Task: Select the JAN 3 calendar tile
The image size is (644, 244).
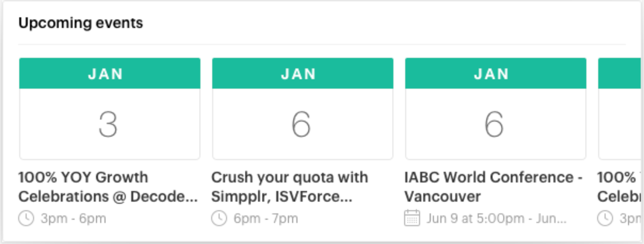Action: pyautogui.click(x=110, y=109)
